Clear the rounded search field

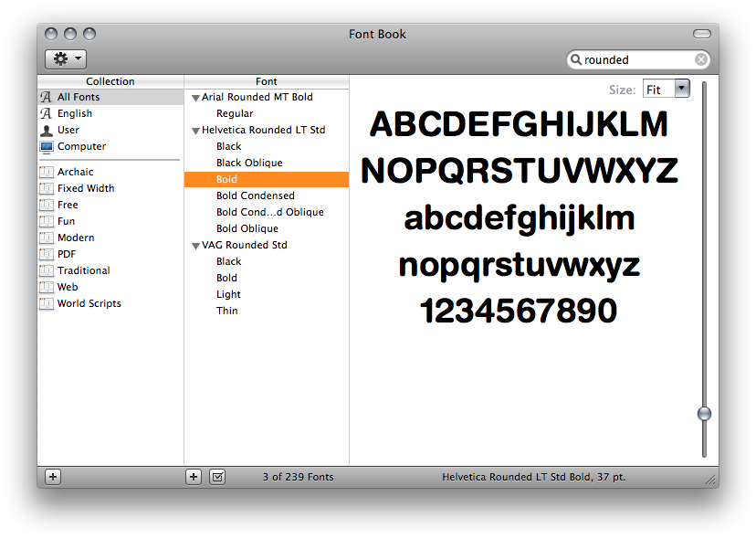pos(700,58)
